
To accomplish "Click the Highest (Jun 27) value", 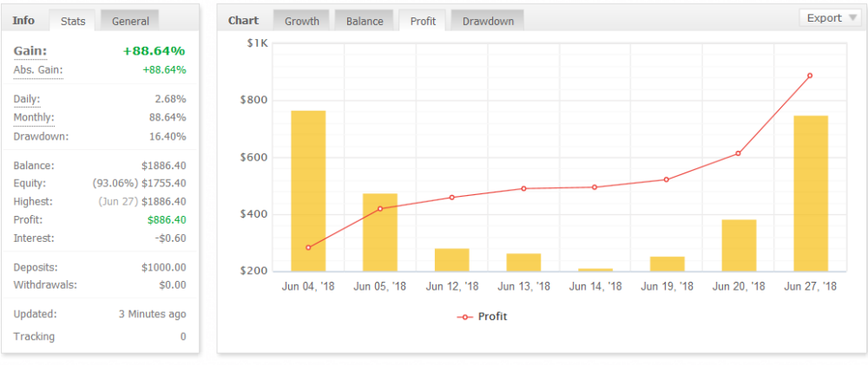I will point(141,202).
